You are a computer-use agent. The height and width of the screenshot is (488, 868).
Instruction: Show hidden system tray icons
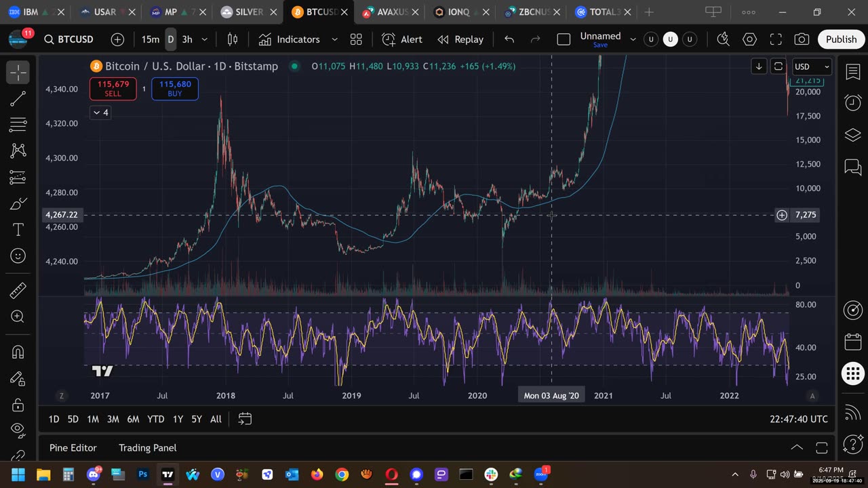pos(735,474)
